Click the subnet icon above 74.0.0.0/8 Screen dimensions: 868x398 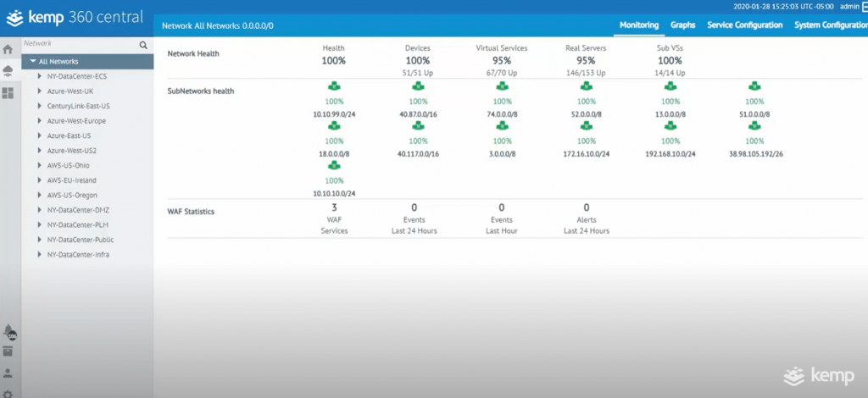(x=502, y=86)
